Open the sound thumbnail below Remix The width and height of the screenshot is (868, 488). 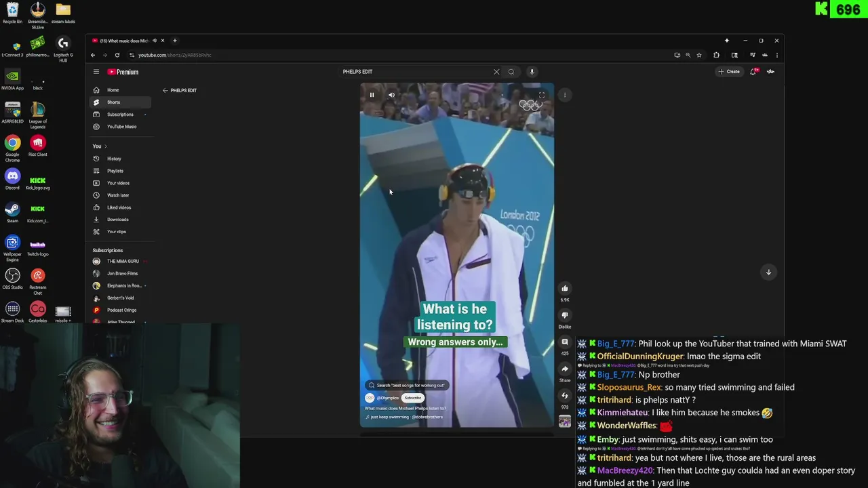[x=565, y=422]
